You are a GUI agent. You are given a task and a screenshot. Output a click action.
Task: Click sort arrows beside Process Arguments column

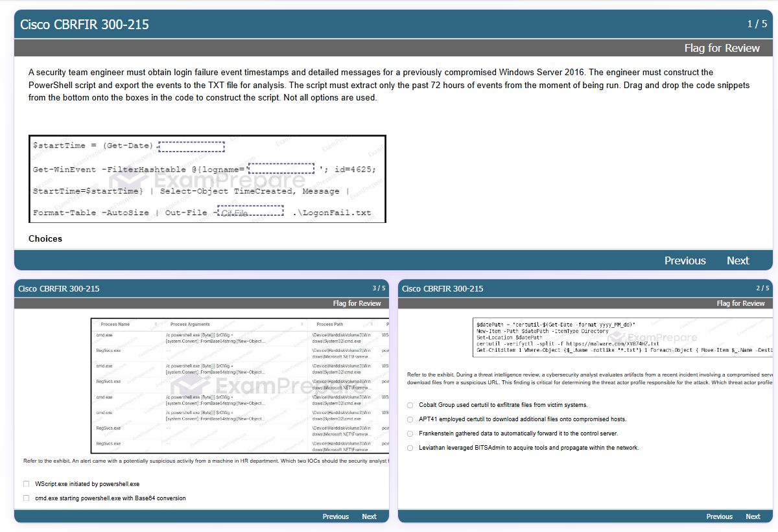[x=301, y=324]
